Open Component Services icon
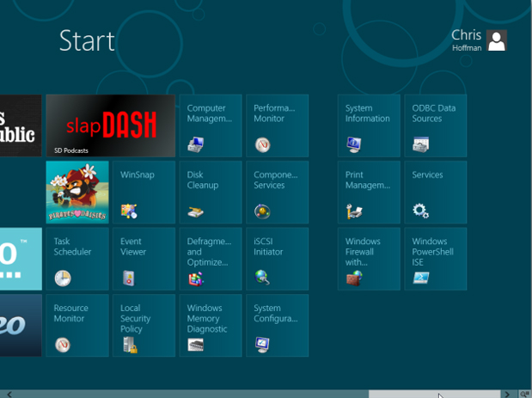This screenshot has width=532, height=398. coord(263,211)
